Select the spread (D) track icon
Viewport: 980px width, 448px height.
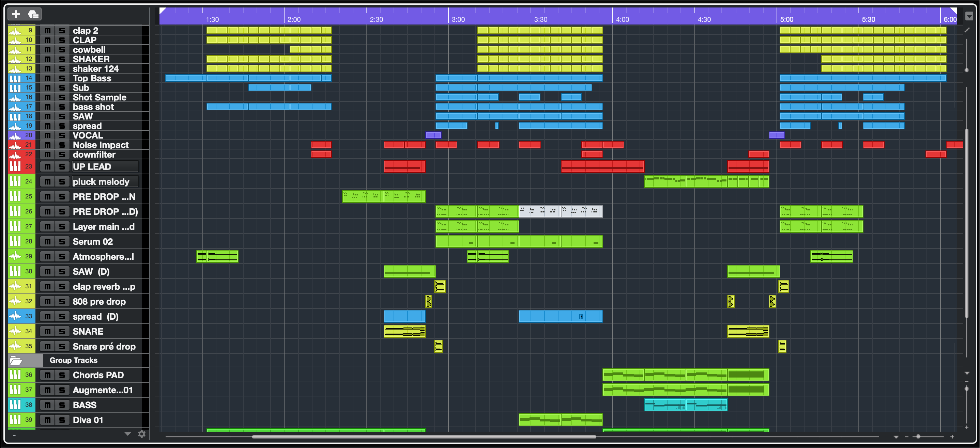pyautogui.click(x=15, y=316)
